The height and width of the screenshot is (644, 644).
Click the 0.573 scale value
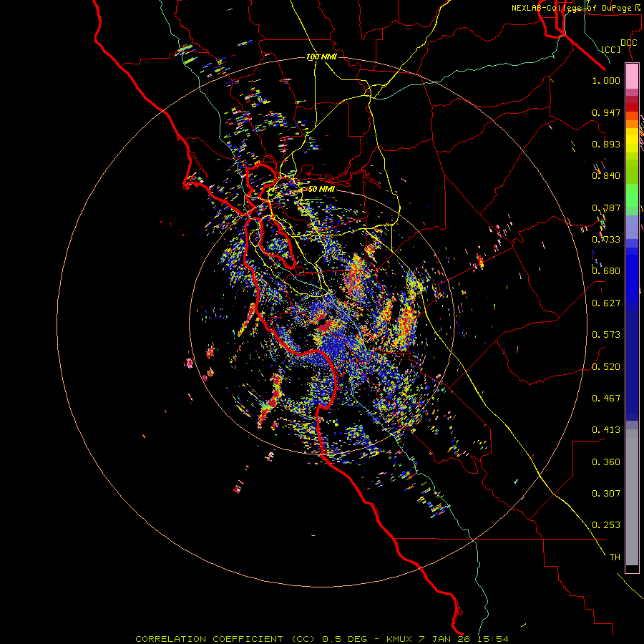point(606,335)
